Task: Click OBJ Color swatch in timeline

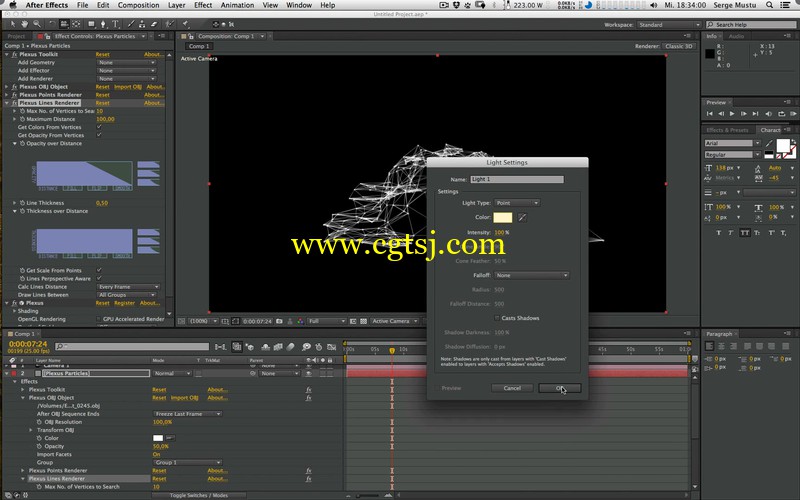Action: [158, 438]
